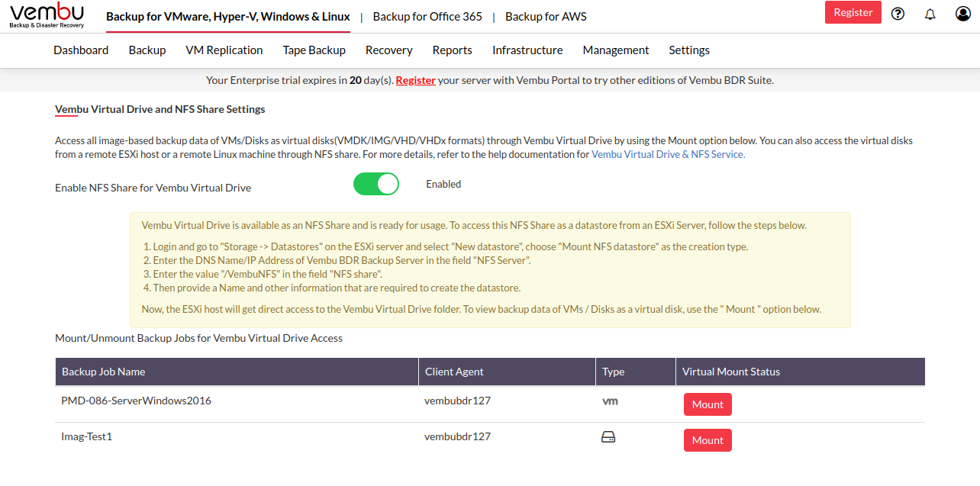This screenshot has height=486, width=980.
Task: Click vembubdr127 in the PMD-086 row
Action: click(x=457, y=401)
